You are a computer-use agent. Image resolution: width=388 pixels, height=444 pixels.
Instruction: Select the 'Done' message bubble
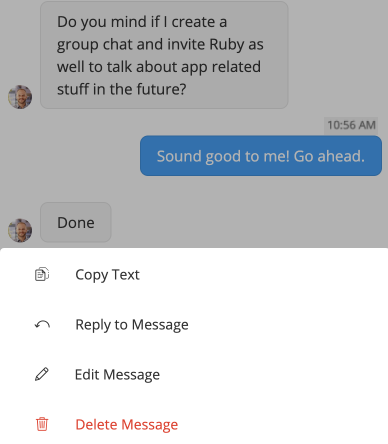tap(76, 222)
